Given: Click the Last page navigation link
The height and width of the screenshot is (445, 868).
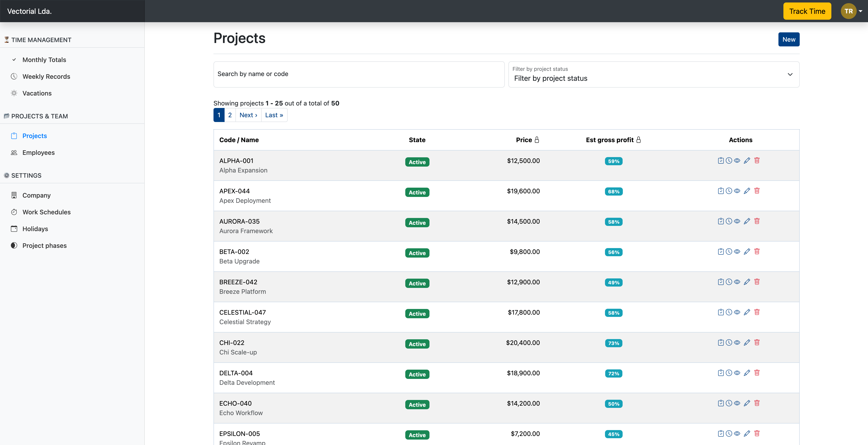Looking at the screenshot, I should point(274,115).
